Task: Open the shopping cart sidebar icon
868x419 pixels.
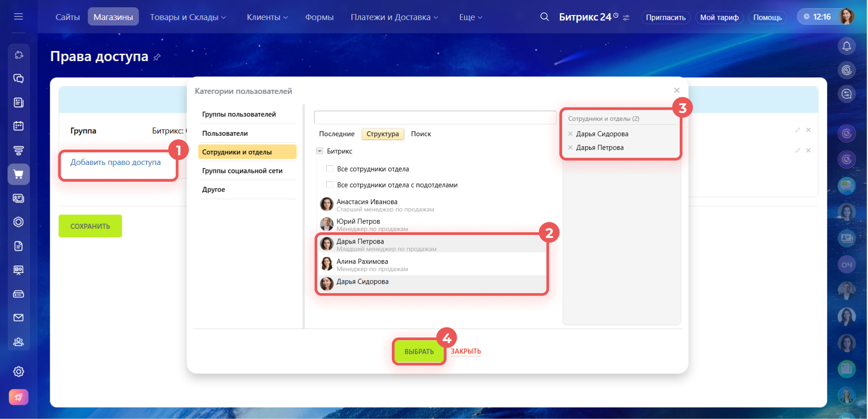Action: (18, 174)
